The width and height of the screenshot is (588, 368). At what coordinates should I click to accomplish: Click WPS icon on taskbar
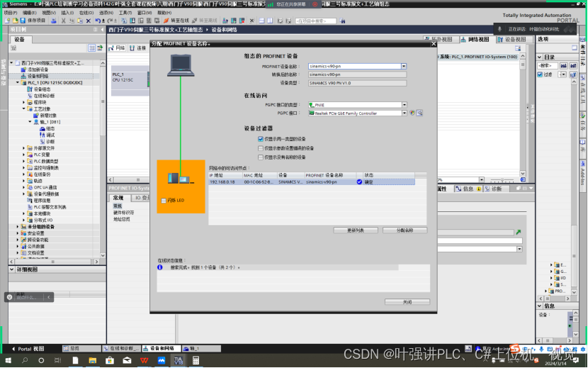point(145,360)
